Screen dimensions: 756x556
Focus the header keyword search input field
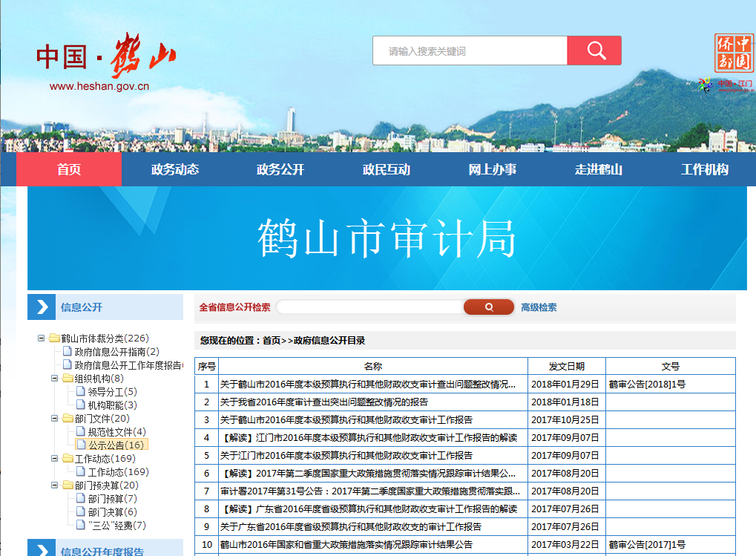(x=470, y=51)
